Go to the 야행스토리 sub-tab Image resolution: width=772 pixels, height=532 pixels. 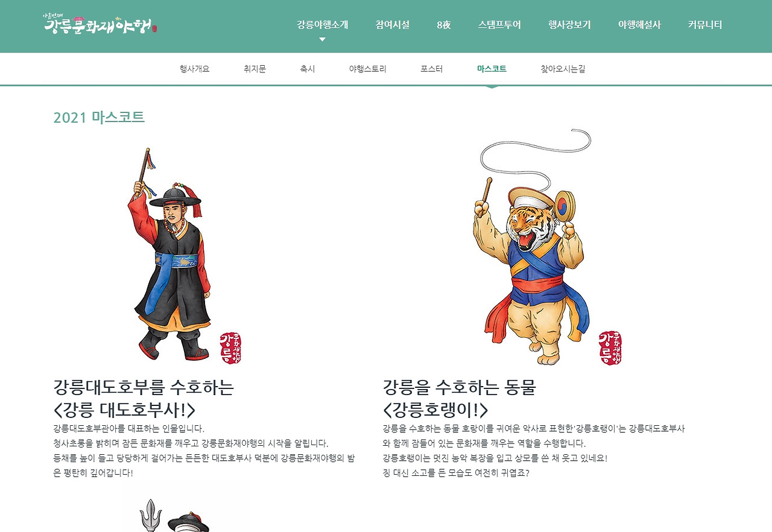click(367, 69)
